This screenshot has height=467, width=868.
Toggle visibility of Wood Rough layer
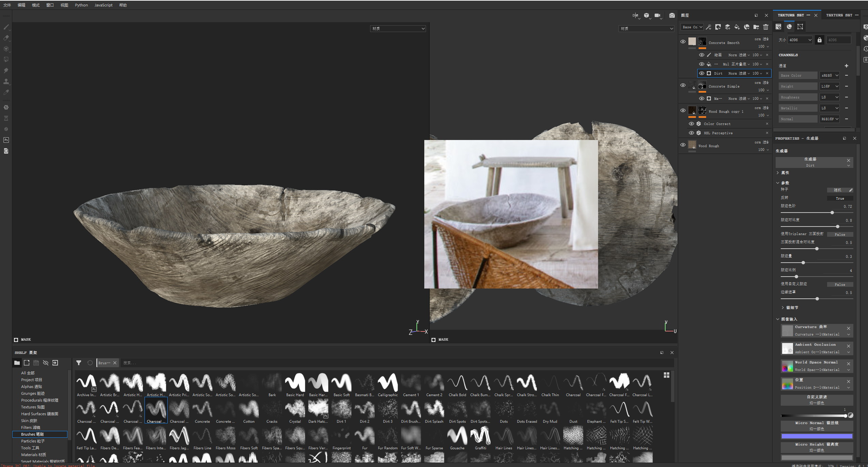click(x=683, y=145)
